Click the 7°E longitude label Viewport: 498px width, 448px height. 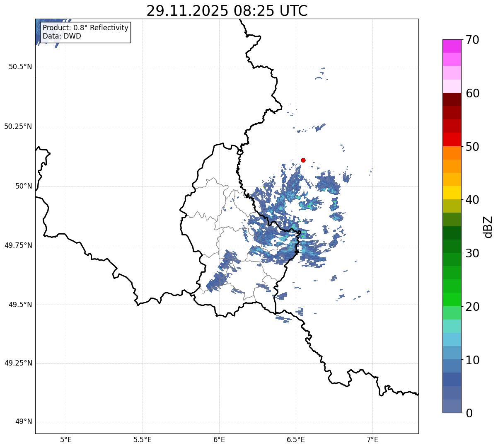(372, 439)
